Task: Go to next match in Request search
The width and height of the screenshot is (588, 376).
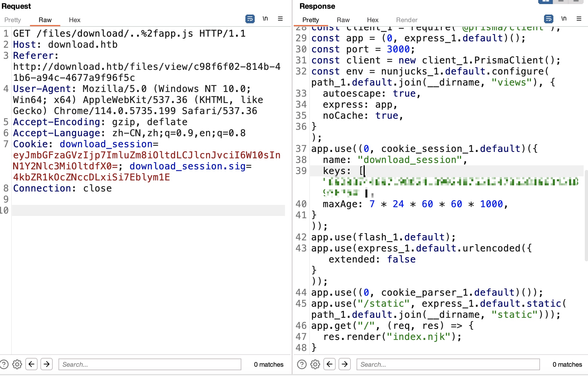Action: tap(47, 364)
